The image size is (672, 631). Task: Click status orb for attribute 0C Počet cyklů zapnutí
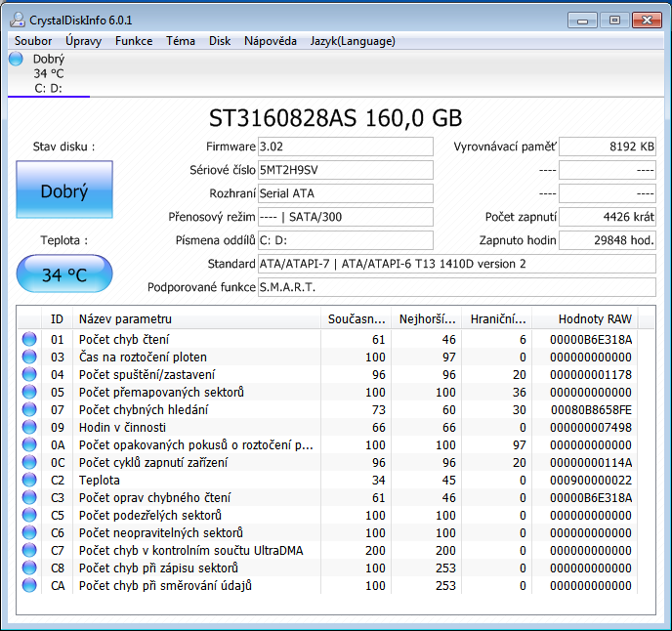point(29,462)
